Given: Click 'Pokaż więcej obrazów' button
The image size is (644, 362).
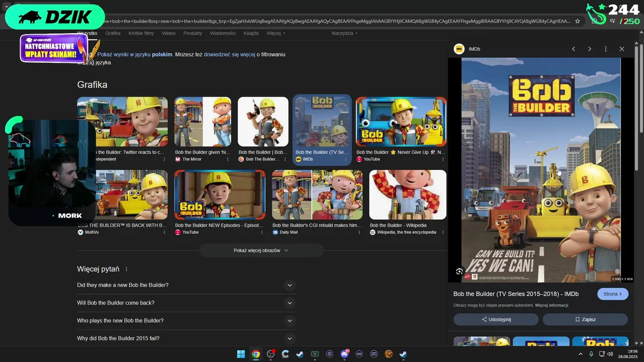Looking at the screenshot, I should 261,250.
